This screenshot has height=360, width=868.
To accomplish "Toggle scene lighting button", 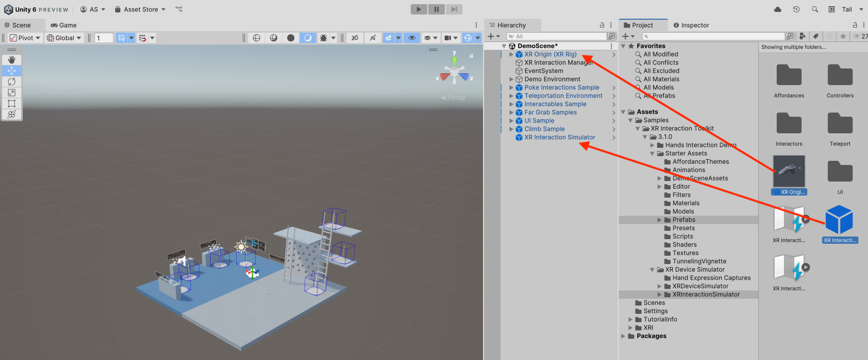I will pyautogui.click(x=373, y=38).
